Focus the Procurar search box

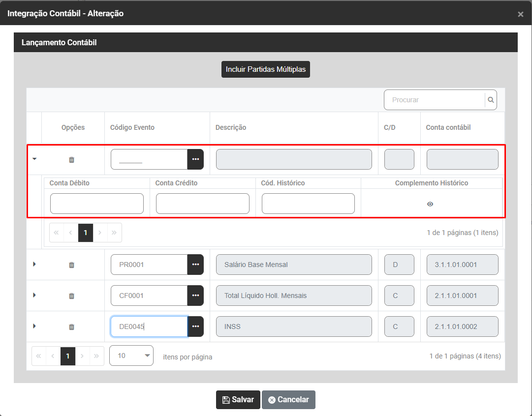[x=435, y=100]
